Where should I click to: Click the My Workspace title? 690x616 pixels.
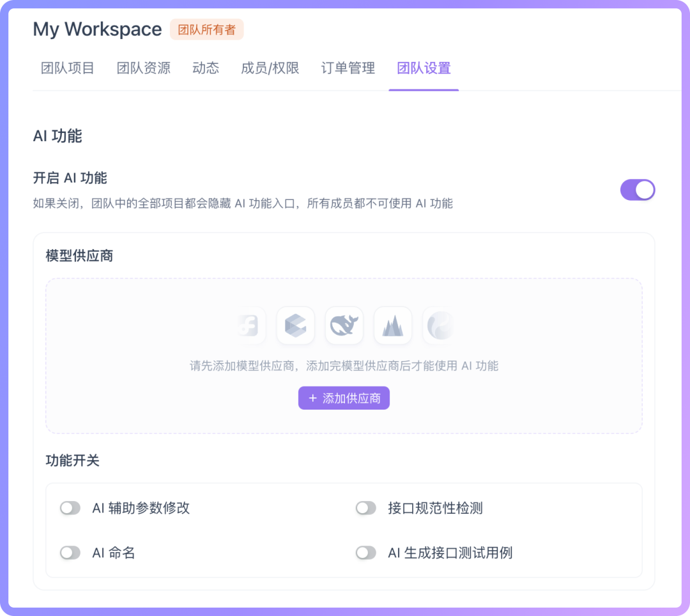click(x=97, y=29)
